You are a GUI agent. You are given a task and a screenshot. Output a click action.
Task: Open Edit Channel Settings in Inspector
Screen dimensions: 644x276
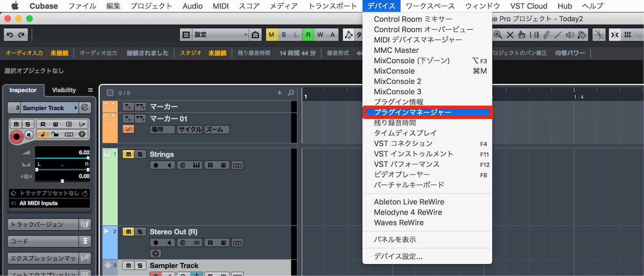85,108
